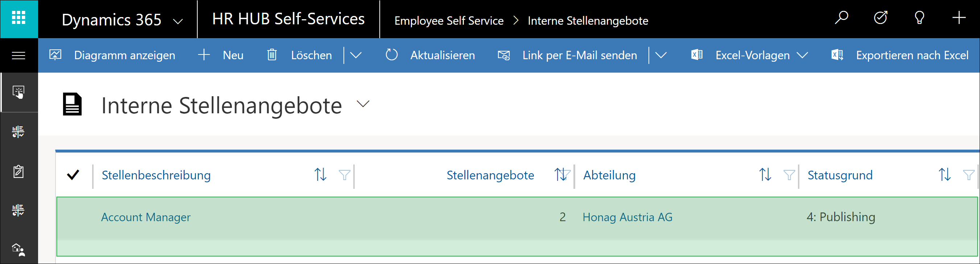Open the lightbulb assistant icon
The image size is (980, 264).
(919, 18)
